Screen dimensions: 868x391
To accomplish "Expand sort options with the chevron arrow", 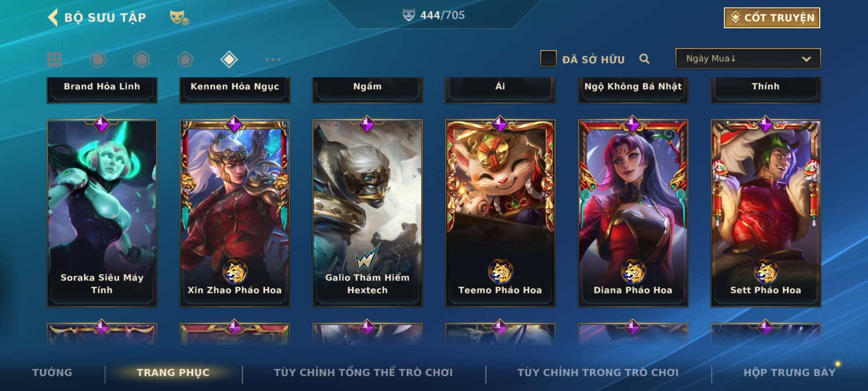I will [806, 59].
